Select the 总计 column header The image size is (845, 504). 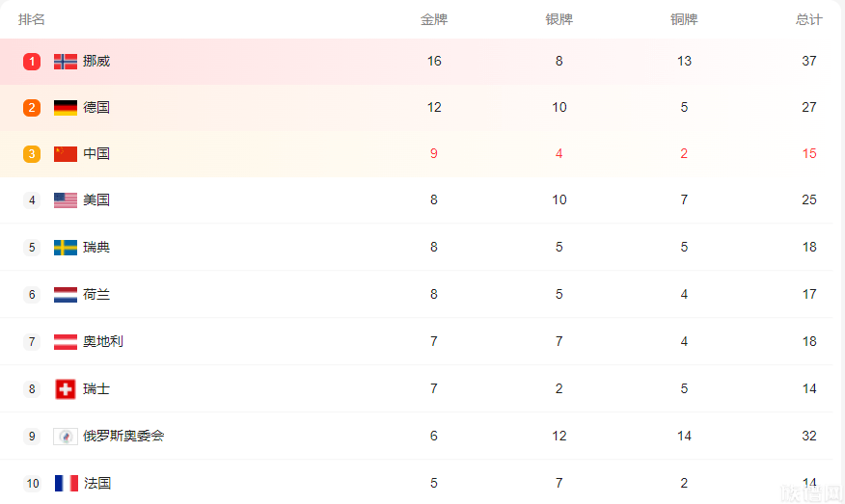(x=809, y=19)
